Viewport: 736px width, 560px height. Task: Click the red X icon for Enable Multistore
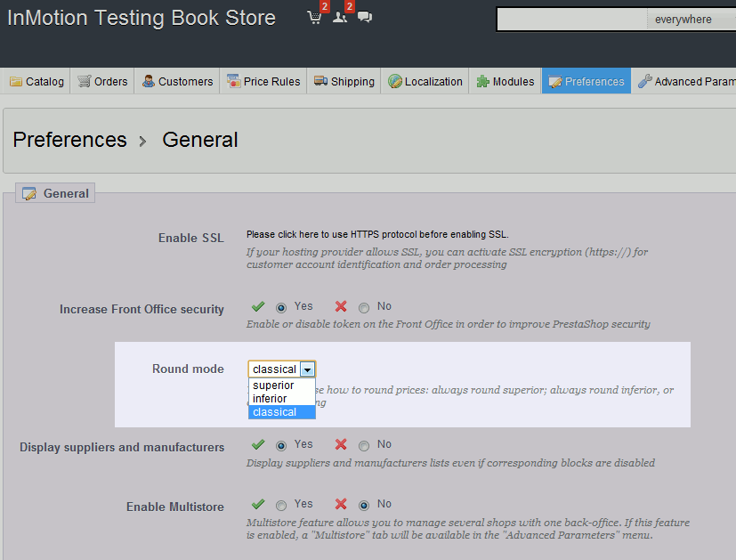tap(341, 504)
